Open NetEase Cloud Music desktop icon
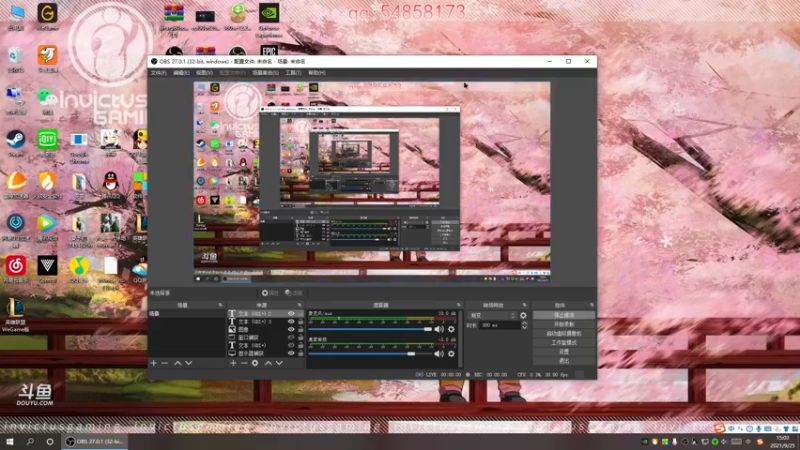The width and height of the screenshot is (800, 450). tap(16, 269)
